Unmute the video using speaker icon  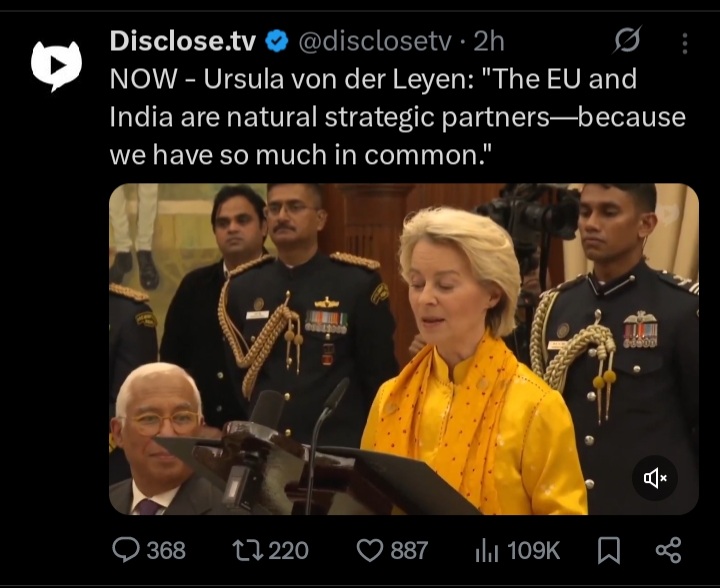point(655,478)
